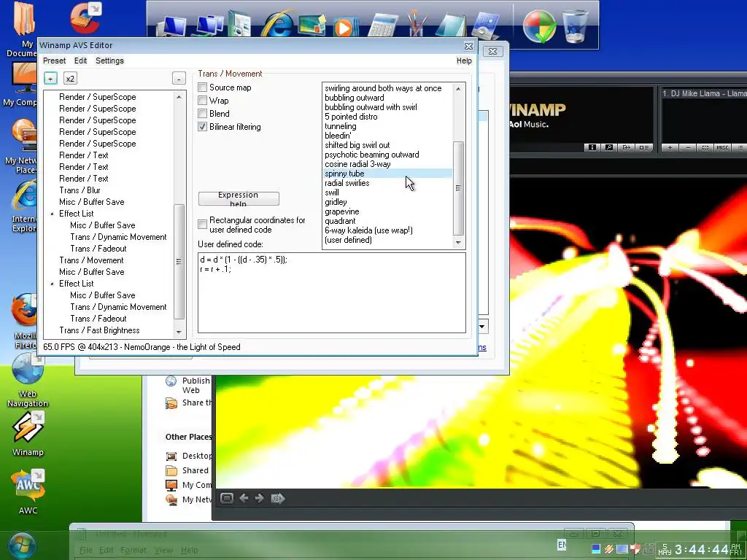747x560 pixels.
Task: Enable Blend checkbox
Action: point(203,114)
